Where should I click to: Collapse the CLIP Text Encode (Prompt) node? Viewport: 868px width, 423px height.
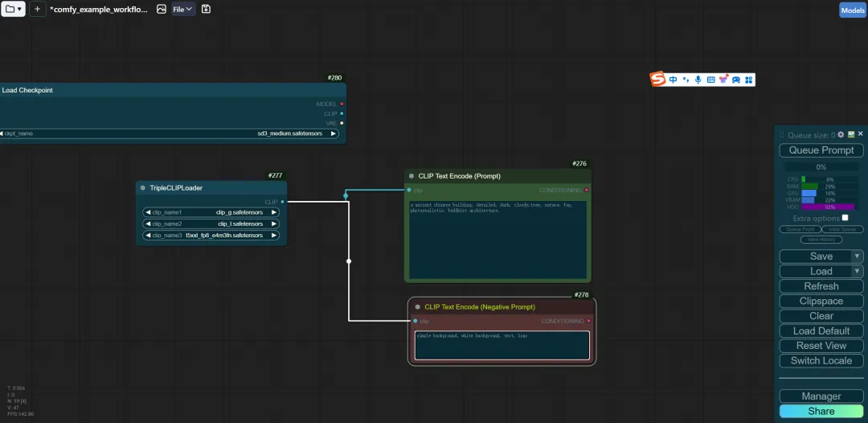(411, 176)
